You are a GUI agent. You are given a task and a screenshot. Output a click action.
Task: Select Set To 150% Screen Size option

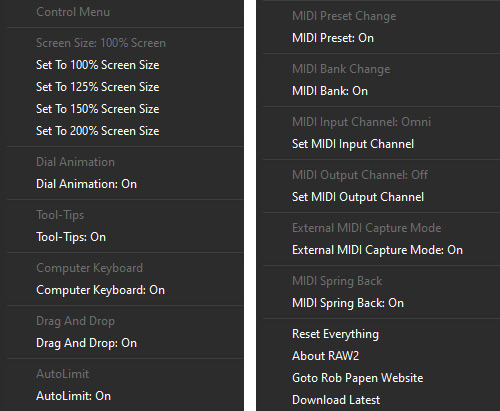click(125, 109)
